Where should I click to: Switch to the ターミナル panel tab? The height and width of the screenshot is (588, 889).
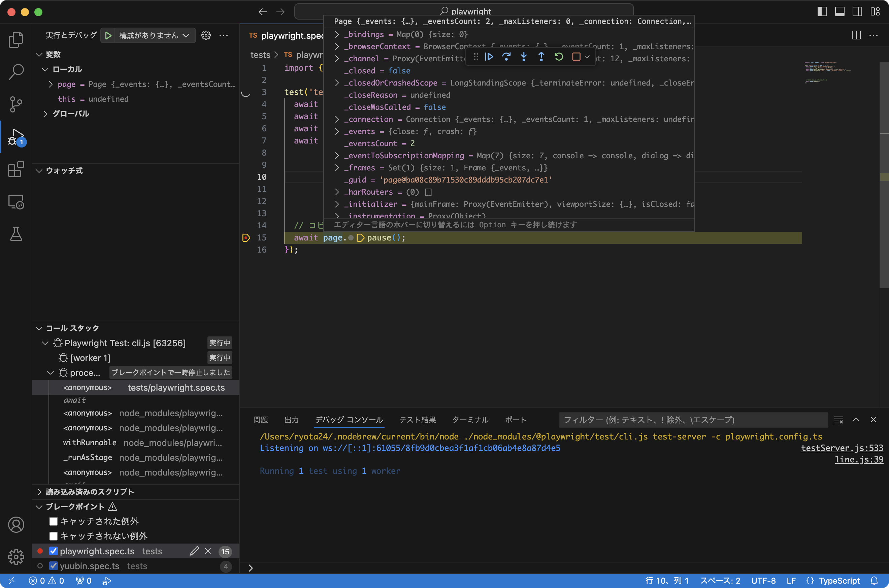(x=470, y=420)
